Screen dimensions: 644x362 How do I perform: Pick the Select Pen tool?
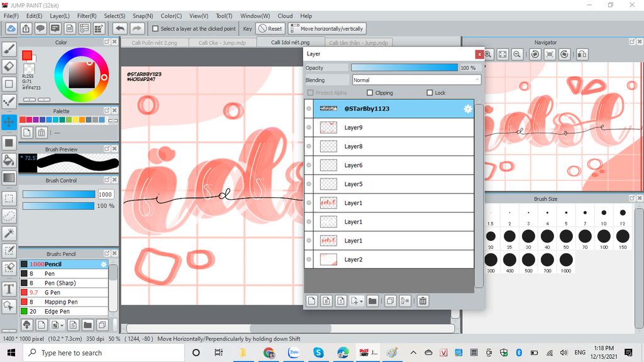pos(9,250)
